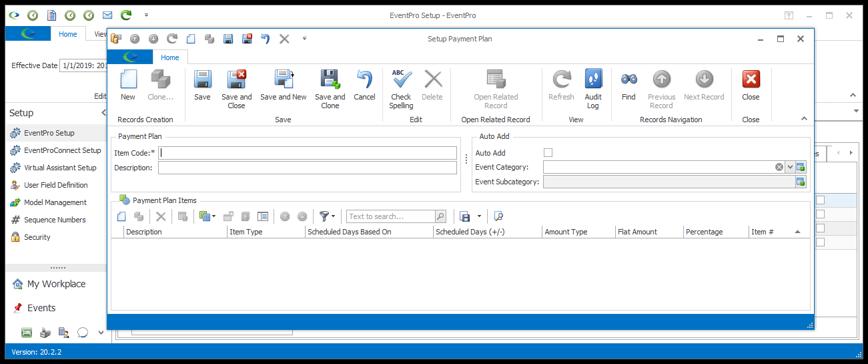868x364 pixels.
Task: Open the filter funnel dropdown arrow
Action: [x=333, y=216]
